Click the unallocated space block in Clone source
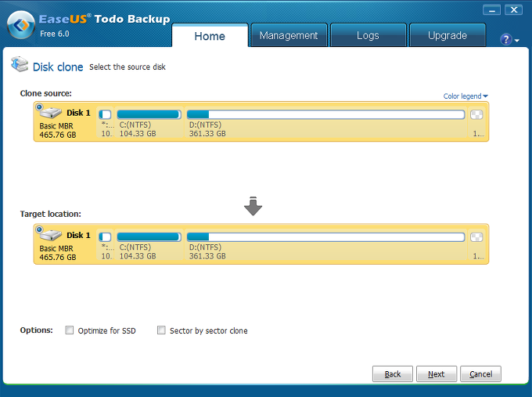 click(476, 115)
